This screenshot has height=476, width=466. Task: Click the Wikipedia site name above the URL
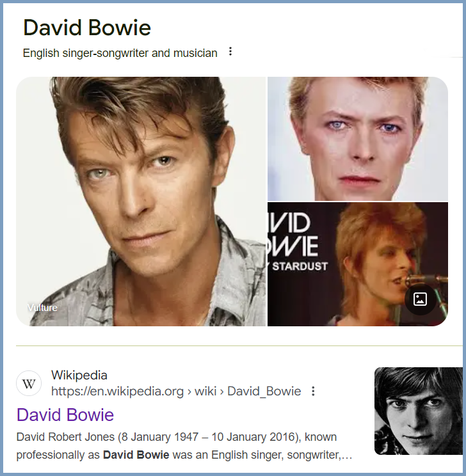pos(79,375)
